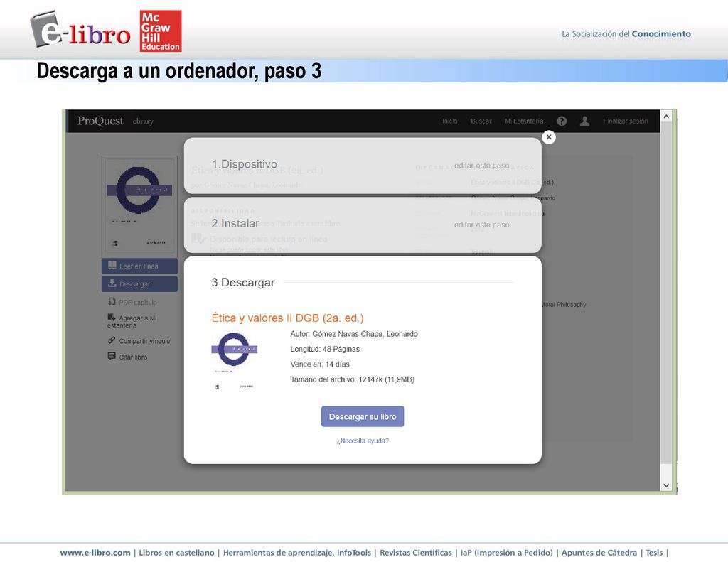Image resolution: width=728 pixels, height=562 pixels.
Task: Click the Agregar a Mi estantería icon
Action: [x=112, y=318]
